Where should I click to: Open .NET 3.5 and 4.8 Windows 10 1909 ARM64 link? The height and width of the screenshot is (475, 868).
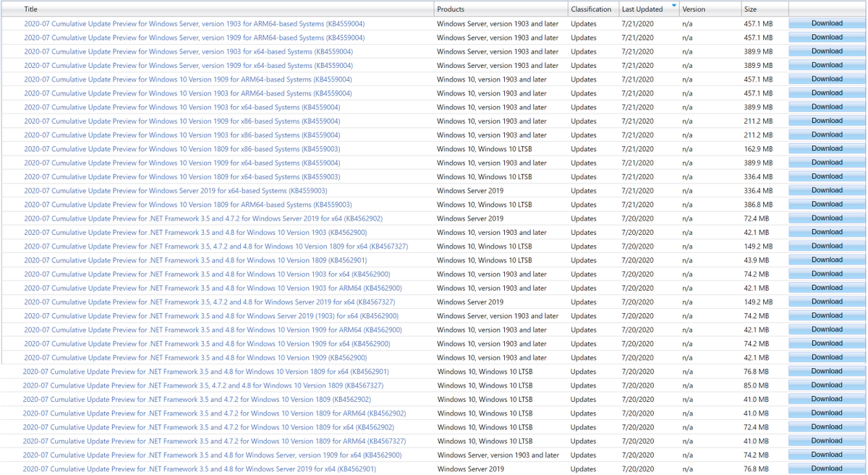pyautogui.click(x=213, y=330)
